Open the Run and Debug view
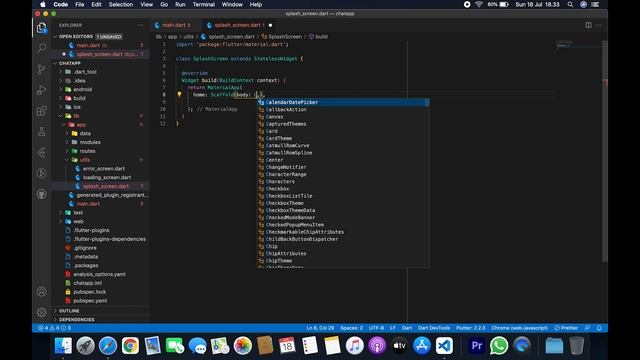This screenshot has width=640, height=360. point(42,90)
